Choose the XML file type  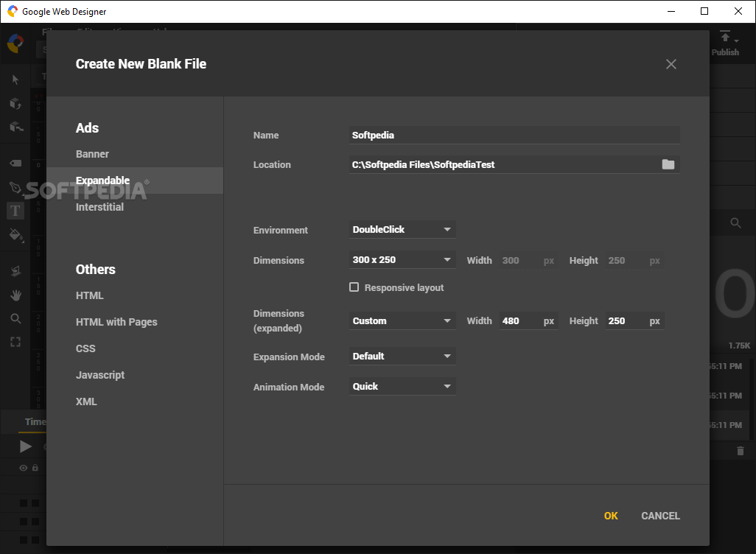coord(86,402)
